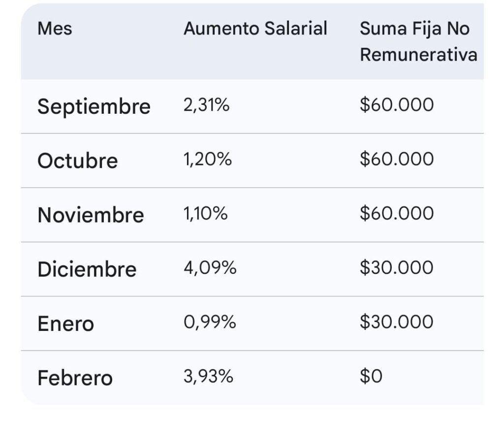
Task: Click the Diciembre $30.000 fixed sum cell
Action: (397, 268)
